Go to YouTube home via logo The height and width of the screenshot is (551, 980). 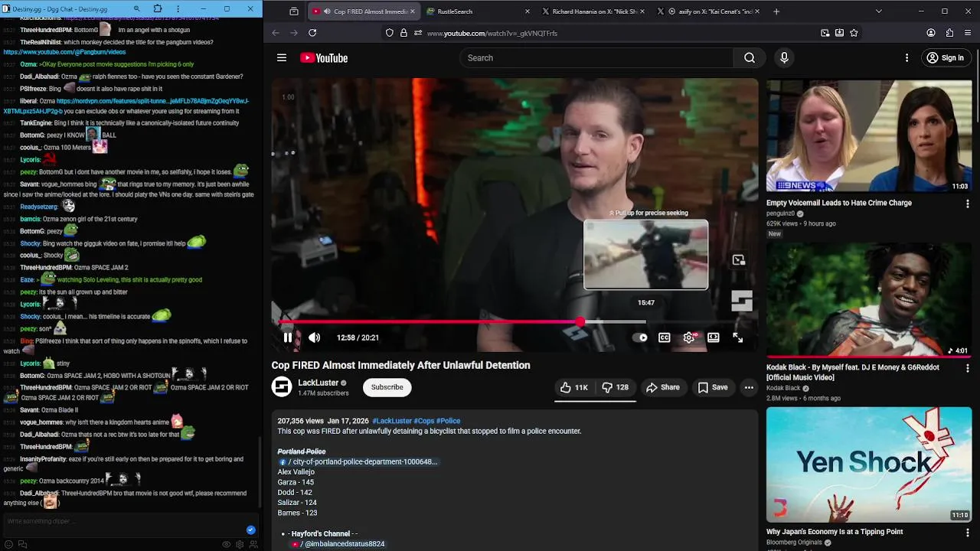324,58
